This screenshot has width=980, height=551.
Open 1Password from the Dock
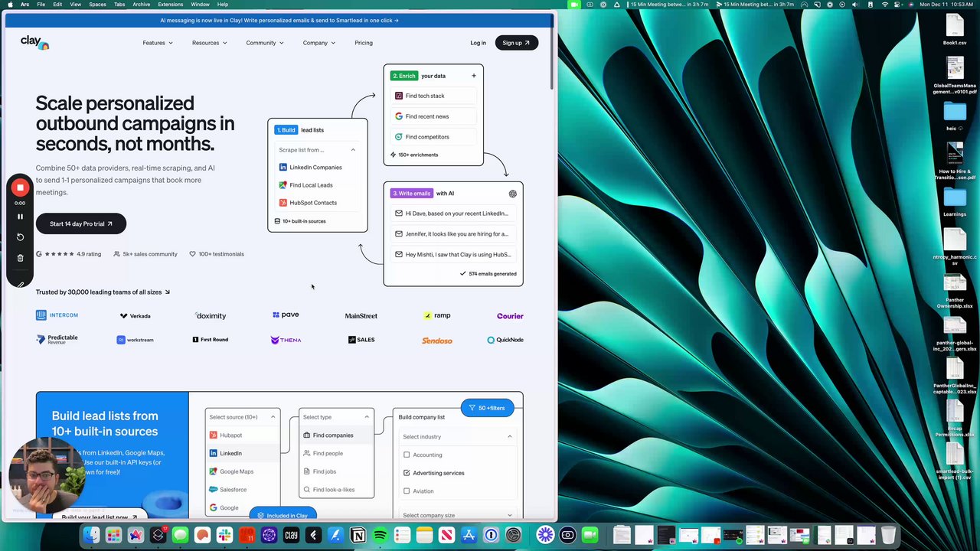[491, 535]
